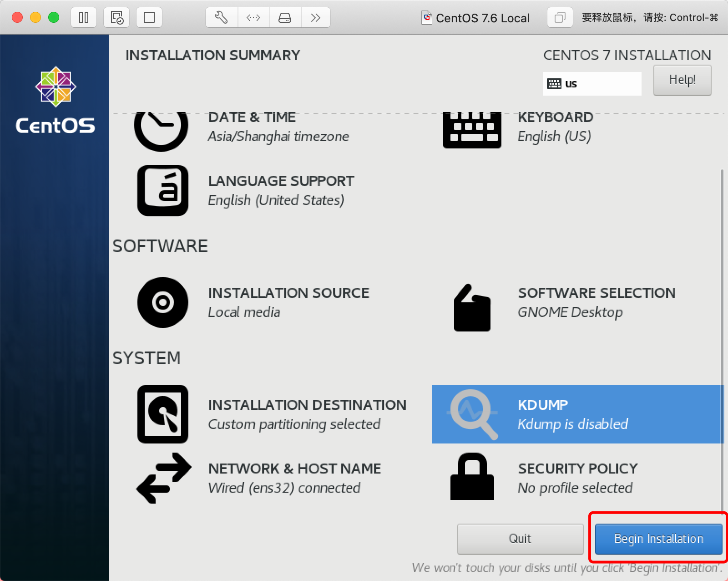Image resolution: width=728 pixels, height=581 pixels.
Task: Click the CentOS 7.6 Local document icon
Action: 427,18
